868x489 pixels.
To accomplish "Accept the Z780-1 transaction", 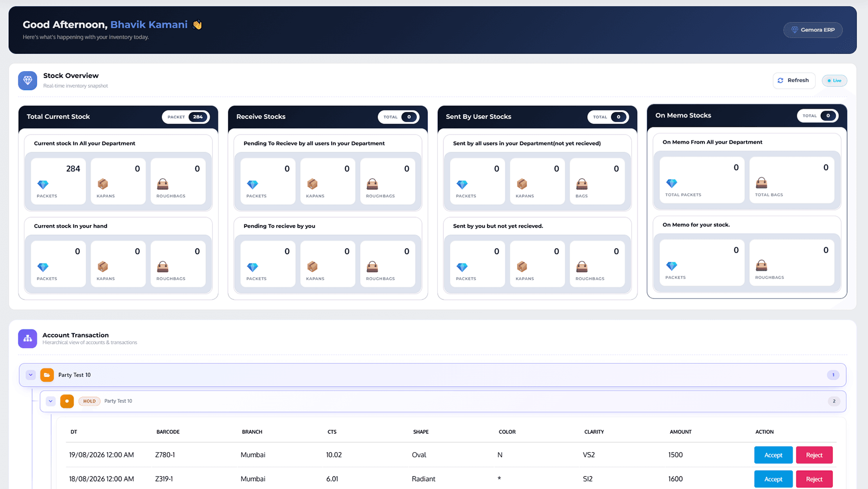I will tap(773, 455).
